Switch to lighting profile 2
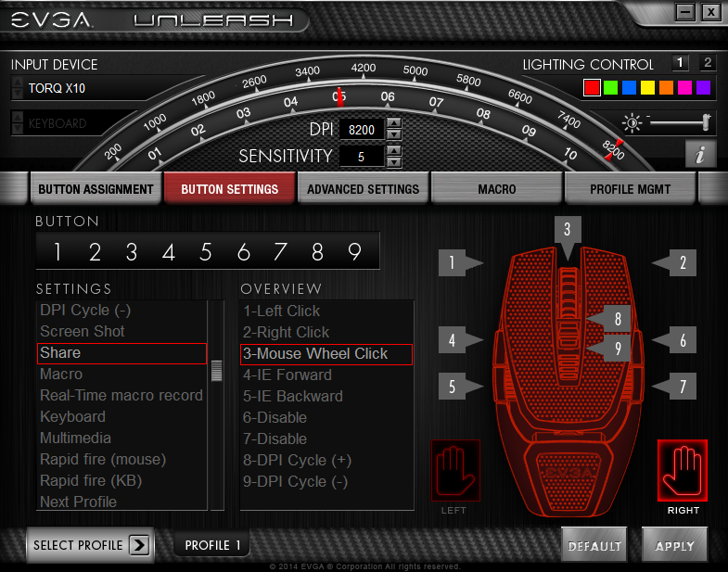This screenshot has height=572, width=728. click(707, 63)
